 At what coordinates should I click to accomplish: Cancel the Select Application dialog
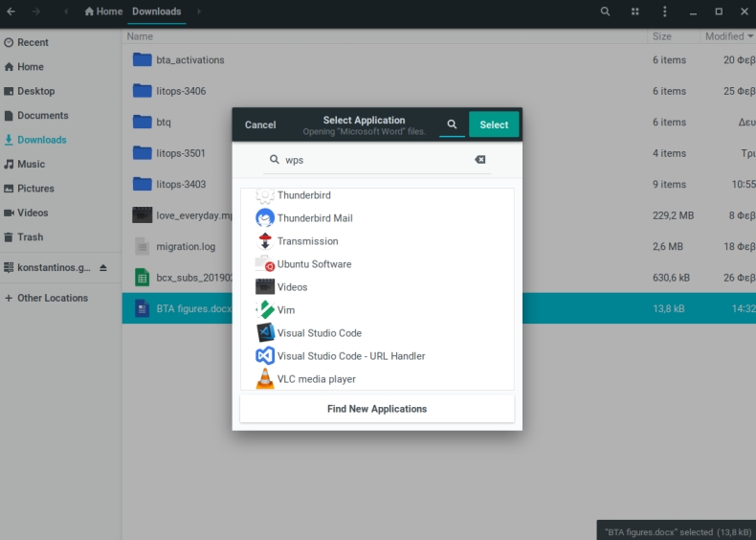(x=260, y=124)
